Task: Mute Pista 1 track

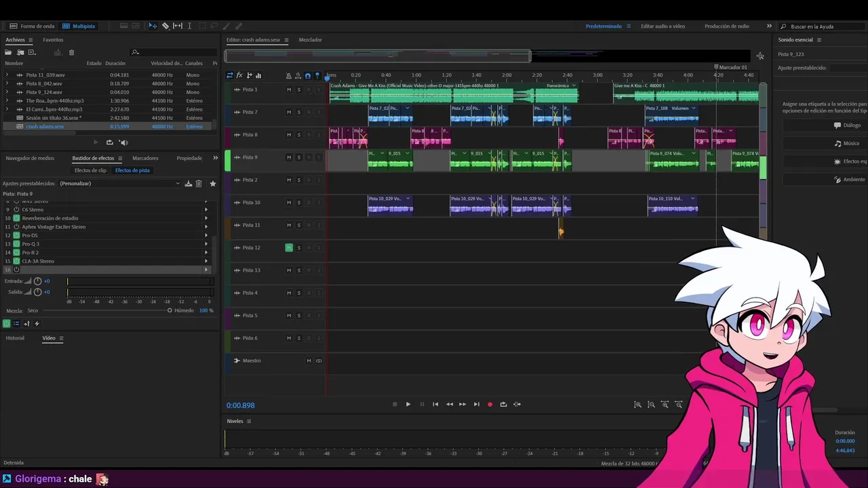Action: (289, 89)
